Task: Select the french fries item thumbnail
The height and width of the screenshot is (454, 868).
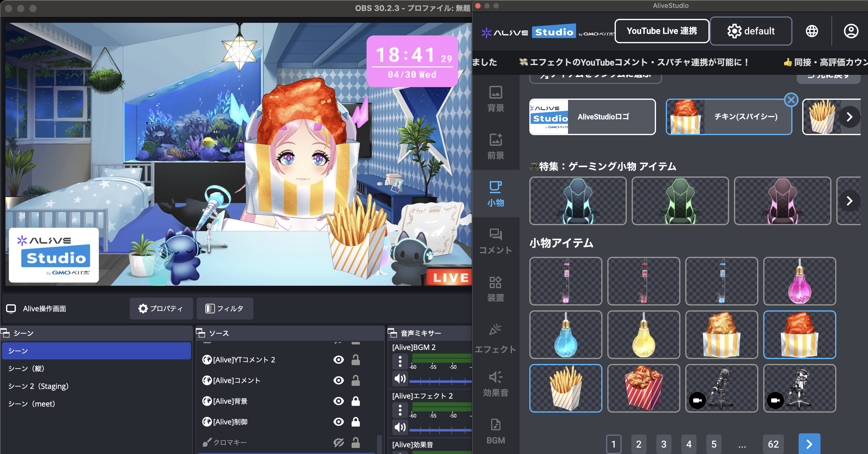Action: tap(566, 388)
